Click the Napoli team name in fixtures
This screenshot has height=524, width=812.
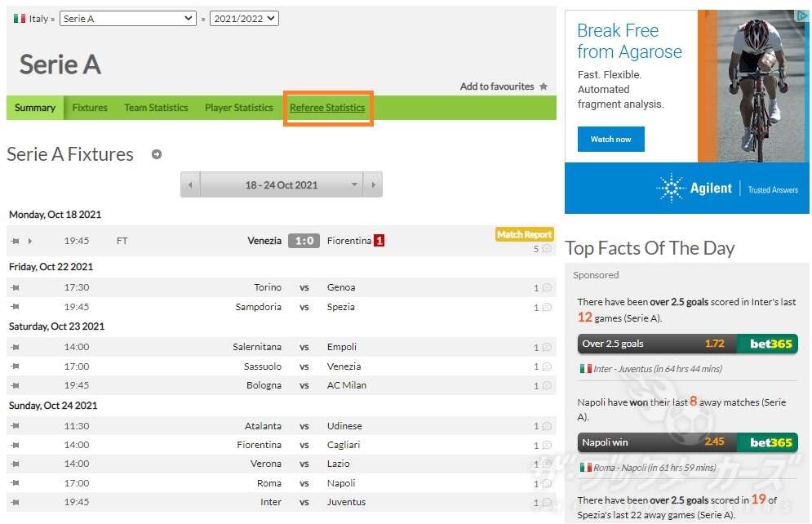[x=341, y=483]
